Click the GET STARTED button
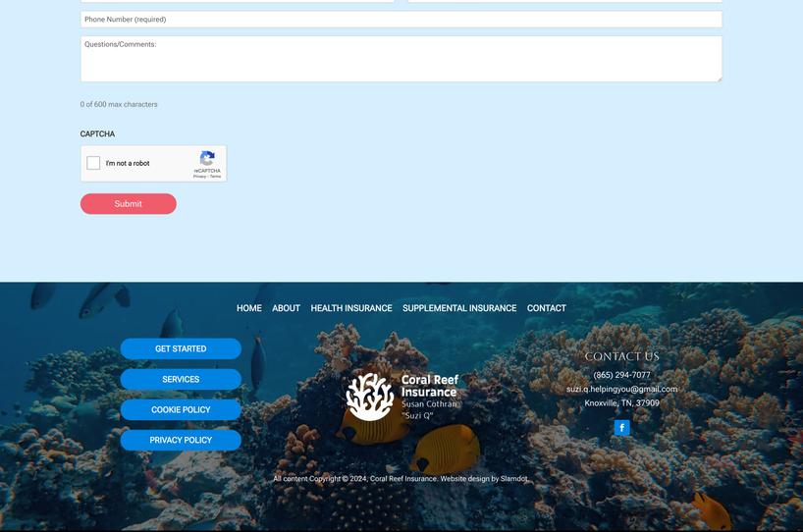Viewport: 803px width, 532px height. click(181, 348)
